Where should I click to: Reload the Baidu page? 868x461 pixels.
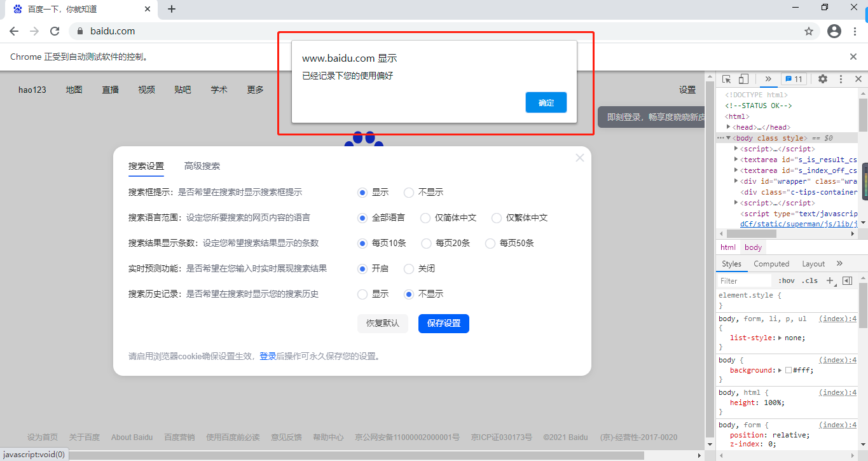point(55,31)
